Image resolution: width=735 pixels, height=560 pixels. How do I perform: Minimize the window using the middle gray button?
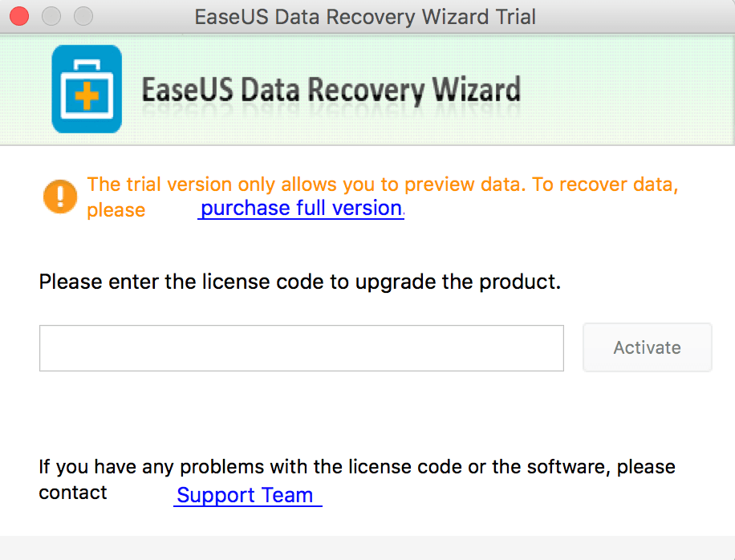click(51, 16)
